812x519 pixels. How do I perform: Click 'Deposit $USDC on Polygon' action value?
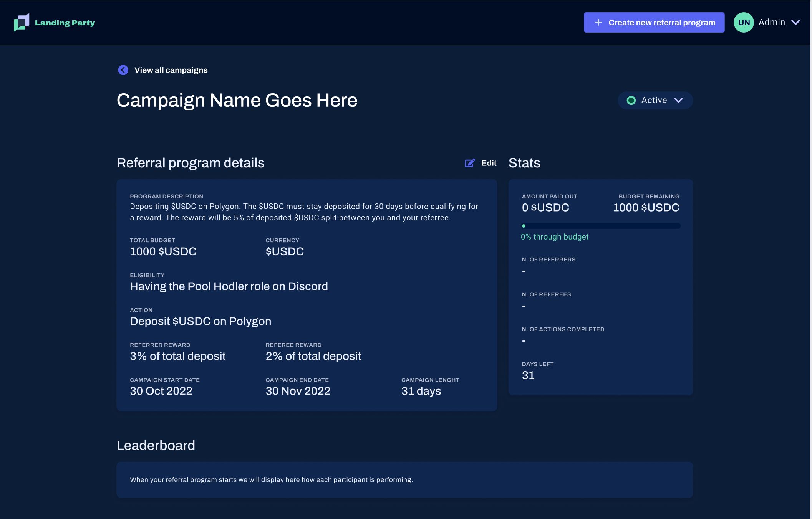[x=201, y=321]
